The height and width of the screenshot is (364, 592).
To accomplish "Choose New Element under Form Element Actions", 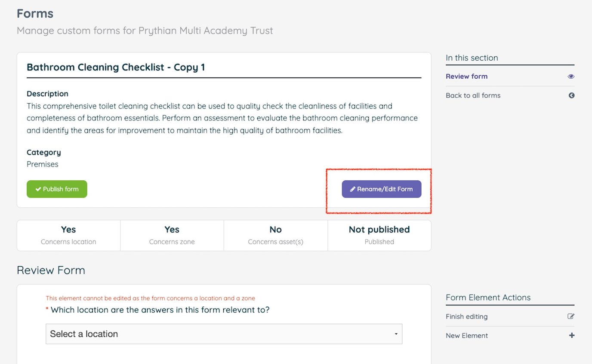I will point(466,336).
